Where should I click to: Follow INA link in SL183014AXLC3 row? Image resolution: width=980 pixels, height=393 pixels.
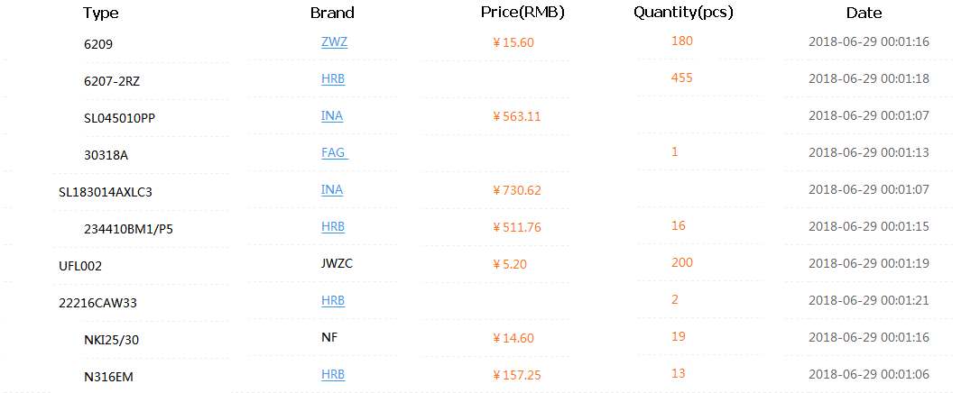coord(332,189)
